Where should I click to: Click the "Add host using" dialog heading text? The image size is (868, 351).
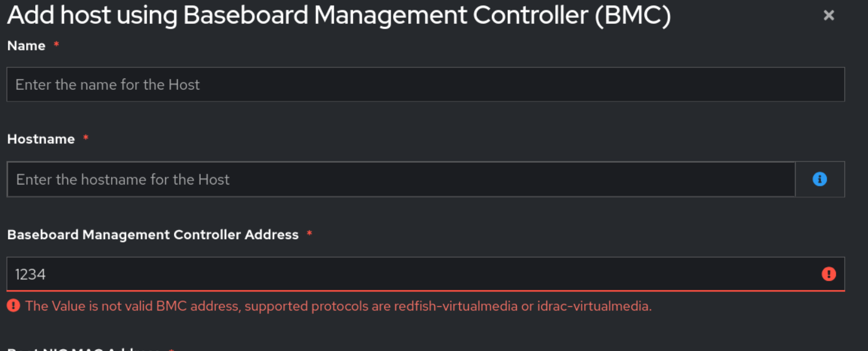click(91, 16)
